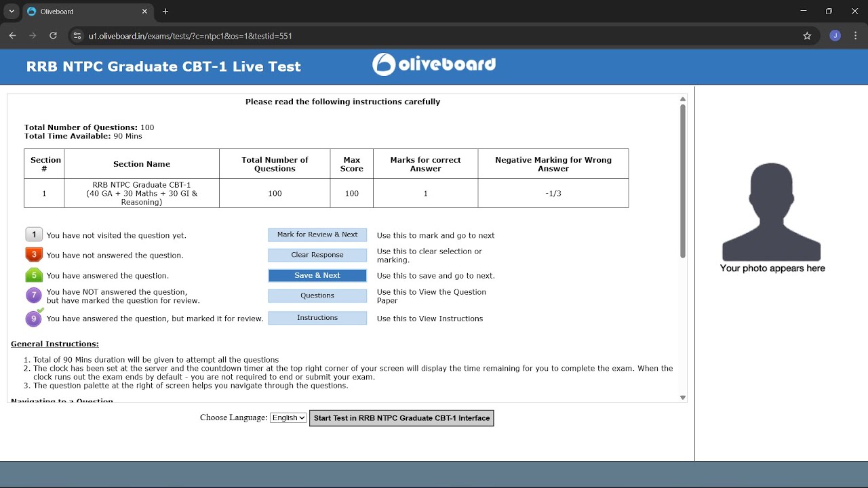Click the browser forward arrow

(33, 36)
